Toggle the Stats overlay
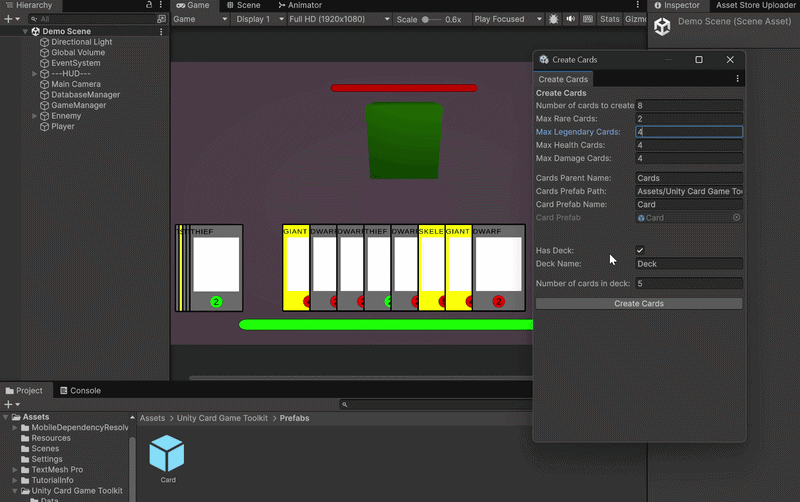Image resolution: width=800 pixels, height=502 pixels. pos(610,19)
